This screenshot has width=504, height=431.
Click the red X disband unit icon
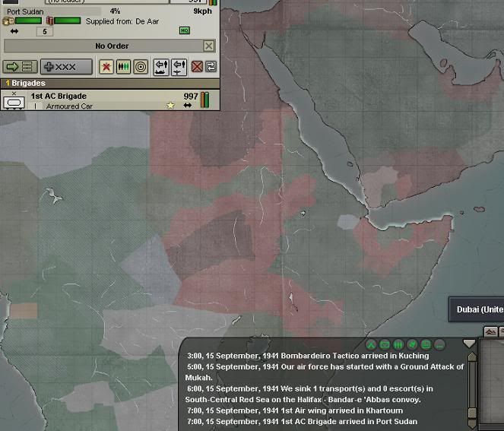(x=106, y=67)
